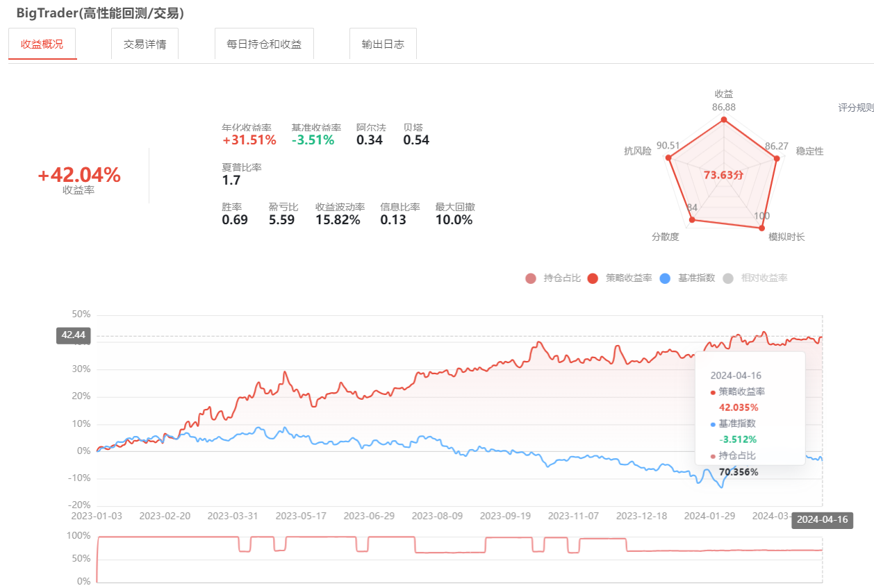Click the 模拟时长 vertex dot on radar chart

(x=761, y=228)
